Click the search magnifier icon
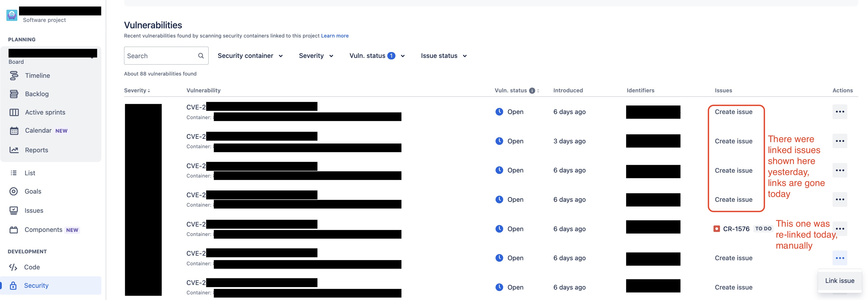This screenshot has height=300, width=868. click(201, 56)
